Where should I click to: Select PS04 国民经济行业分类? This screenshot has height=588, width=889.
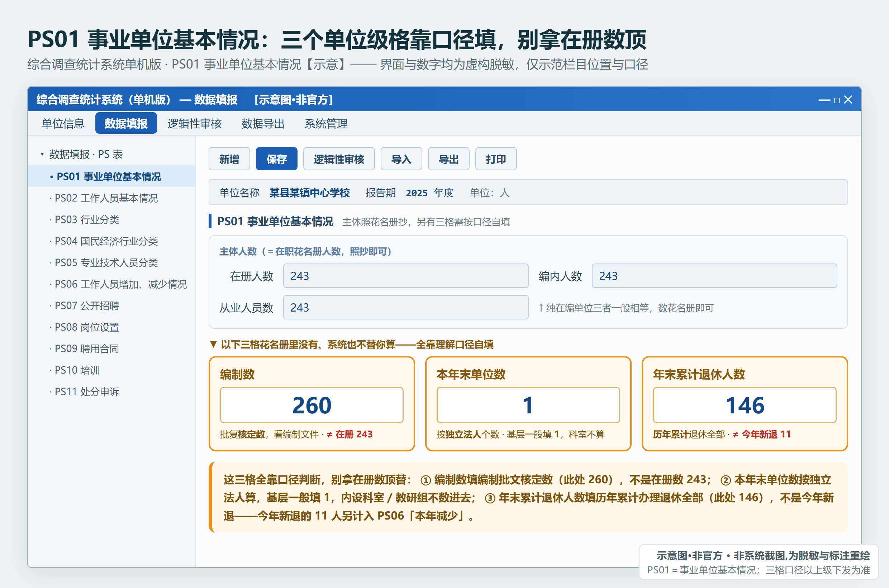tap(111, 241)
